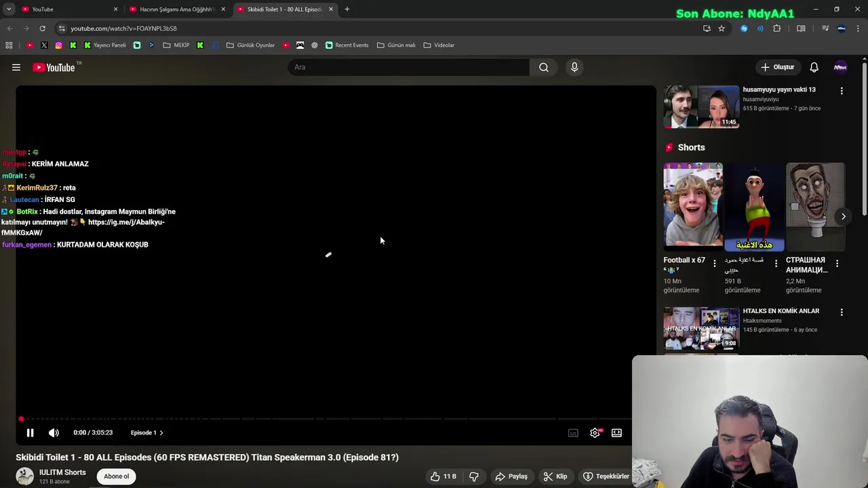Open the Recent Events bookmark

[x=347, y=45]
